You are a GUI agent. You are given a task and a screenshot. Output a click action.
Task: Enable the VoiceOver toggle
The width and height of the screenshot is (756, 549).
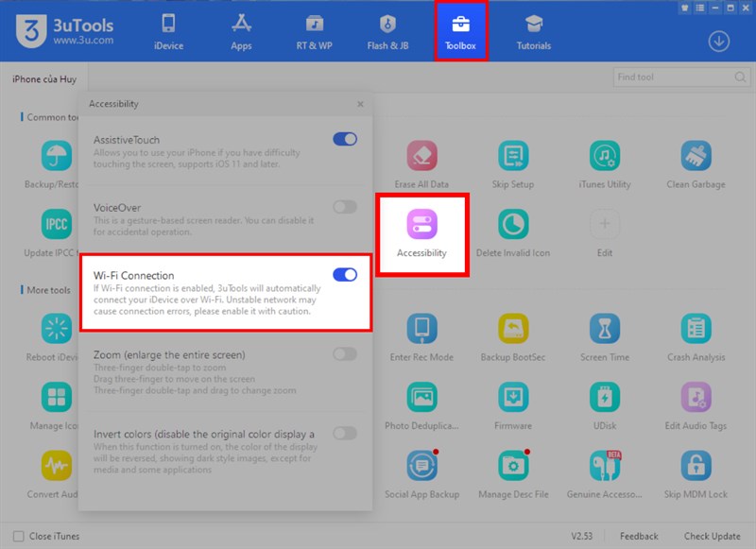pos(345,206)
